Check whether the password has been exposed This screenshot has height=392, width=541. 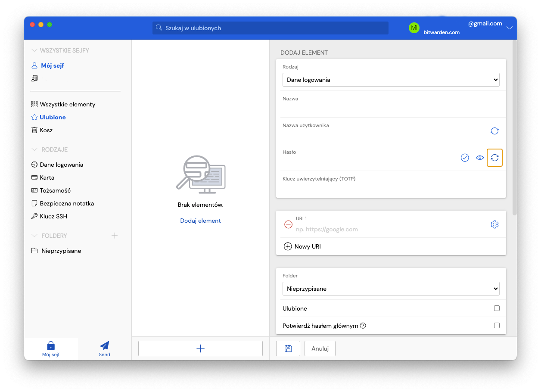[465, 158]
